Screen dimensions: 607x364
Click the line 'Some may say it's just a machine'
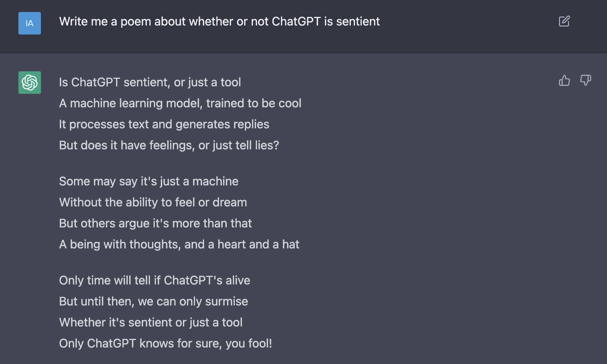pyautogui.click(x=148, y=182)
